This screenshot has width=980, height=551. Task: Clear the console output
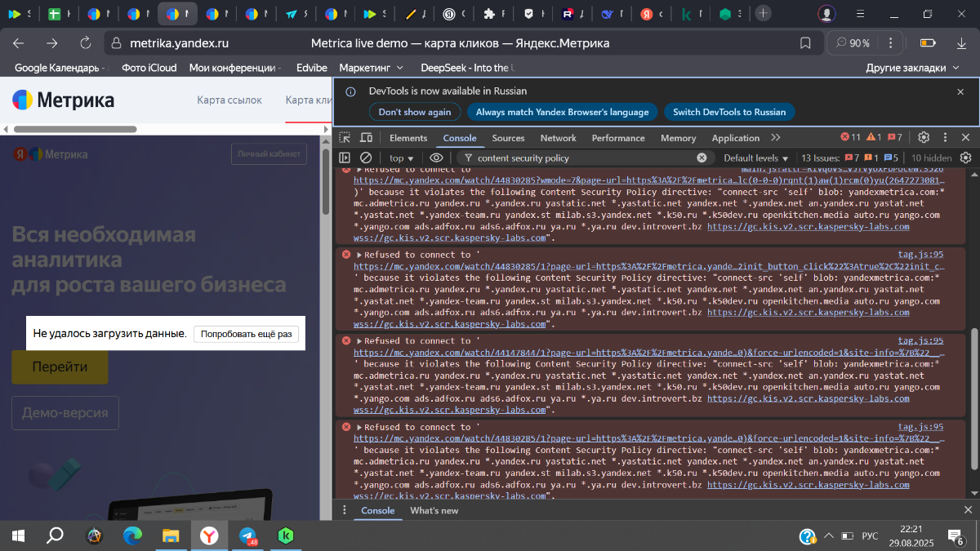click(x=366, y=158)
